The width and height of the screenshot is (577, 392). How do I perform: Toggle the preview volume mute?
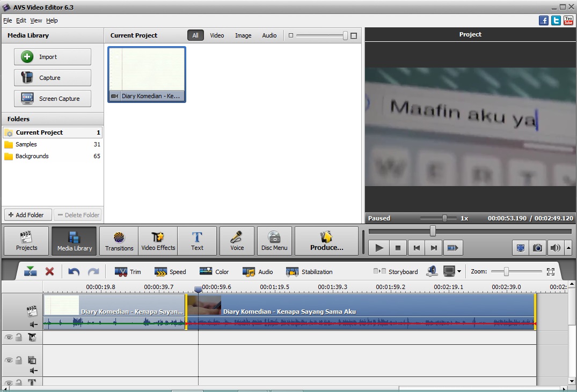(555, 248)
